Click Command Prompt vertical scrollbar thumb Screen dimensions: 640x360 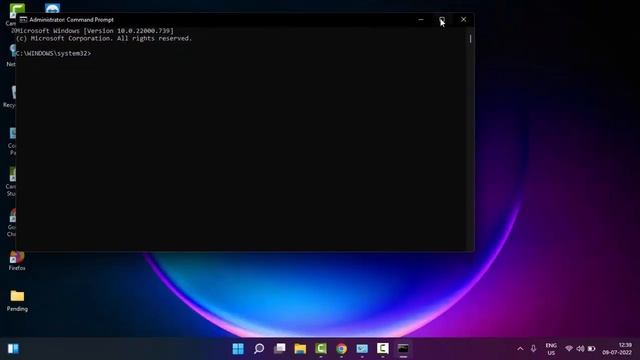pos(470,39)
